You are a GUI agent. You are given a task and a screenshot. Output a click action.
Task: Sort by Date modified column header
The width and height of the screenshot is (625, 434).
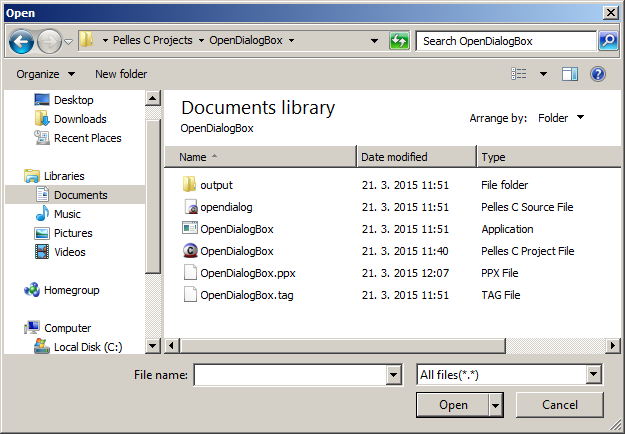(x=417, y=157)
